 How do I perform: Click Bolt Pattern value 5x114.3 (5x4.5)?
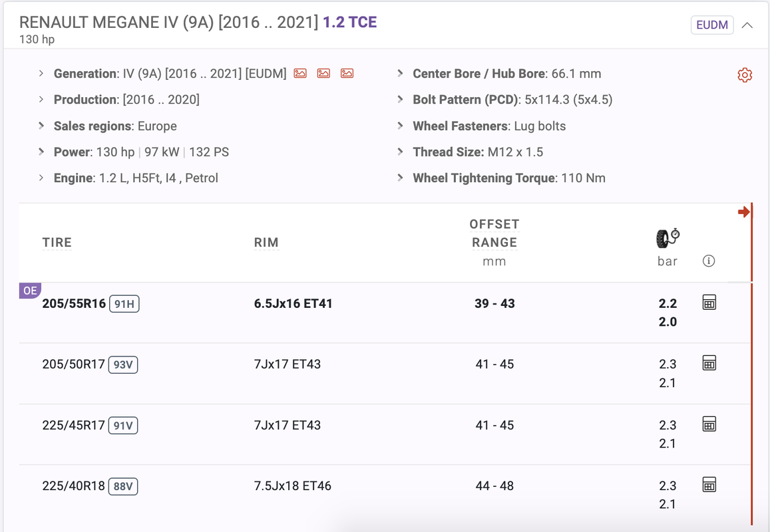[x=568, y=100]
